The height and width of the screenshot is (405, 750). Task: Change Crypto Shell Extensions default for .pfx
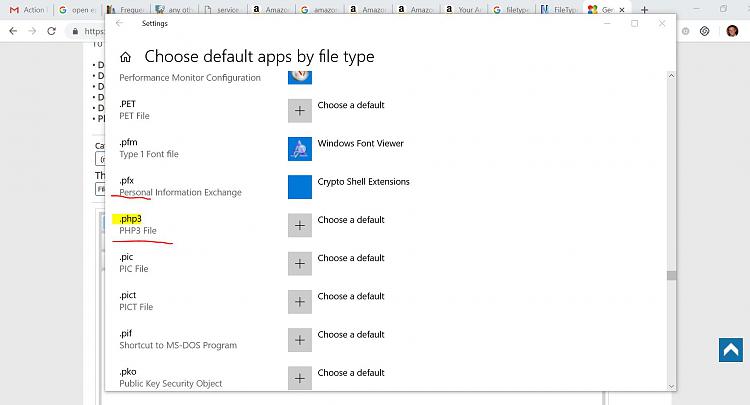pyautogui.click(x=364, y=182)
